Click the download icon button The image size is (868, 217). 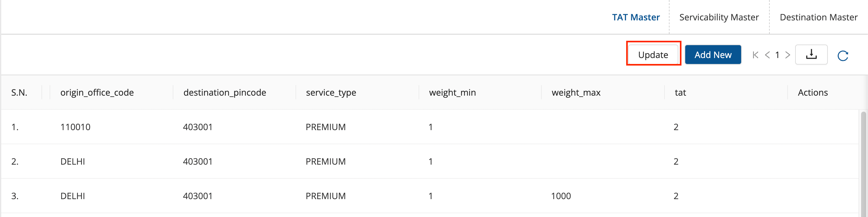tap(811, 55)
